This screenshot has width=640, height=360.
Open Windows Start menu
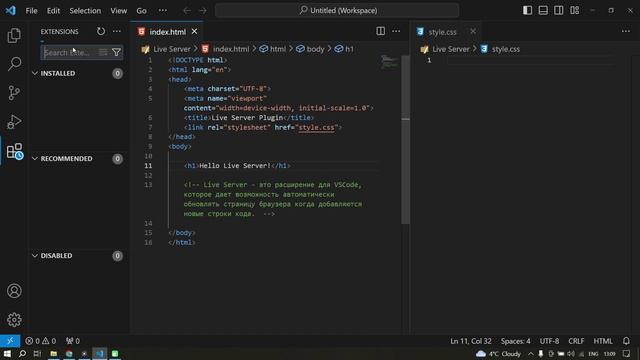point(7,353)
